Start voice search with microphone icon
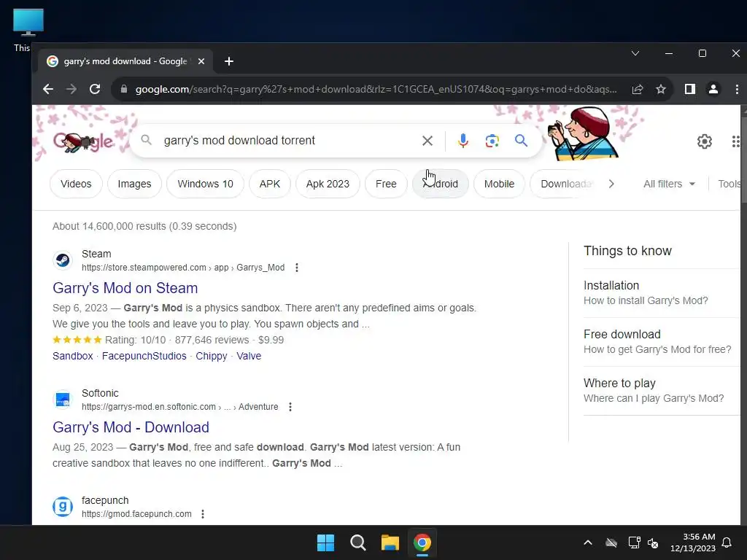Screen dimensions: 747x560 point(463,141)
